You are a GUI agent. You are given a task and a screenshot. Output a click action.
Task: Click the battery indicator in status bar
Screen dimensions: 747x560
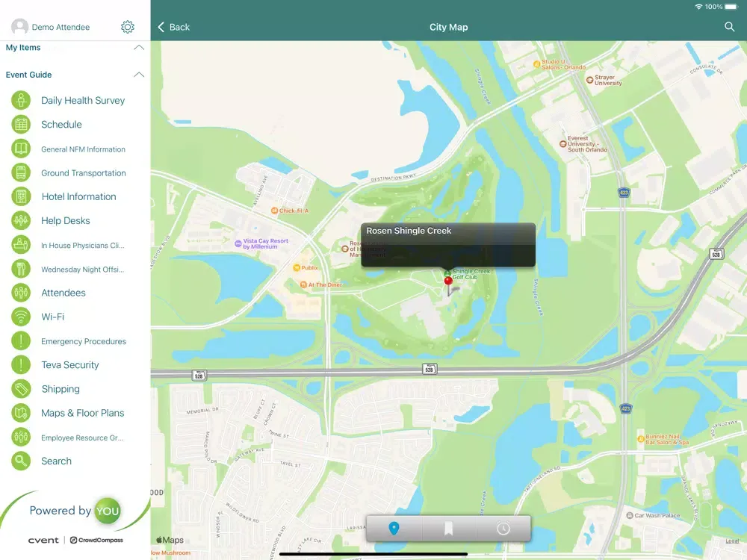[731, 7]
